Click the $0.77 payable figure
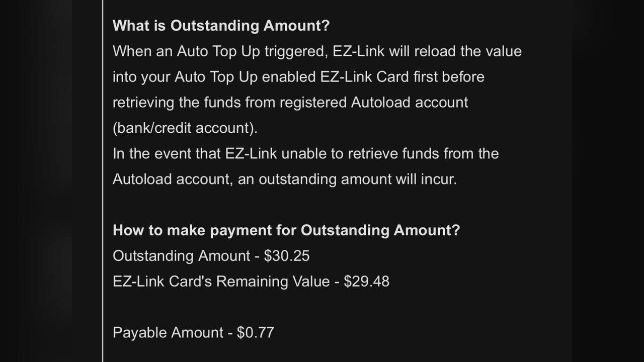644x362 pixels. 256,333
